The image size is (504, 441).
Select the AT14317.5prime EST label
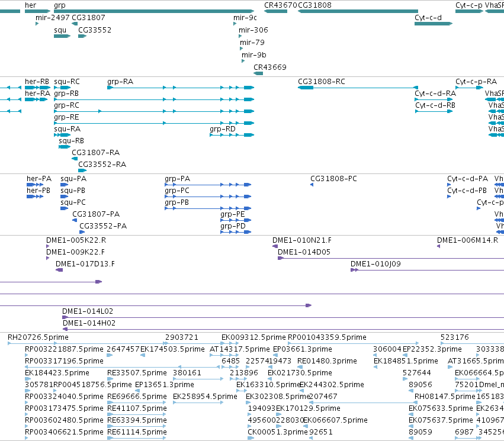click(240, 349)
